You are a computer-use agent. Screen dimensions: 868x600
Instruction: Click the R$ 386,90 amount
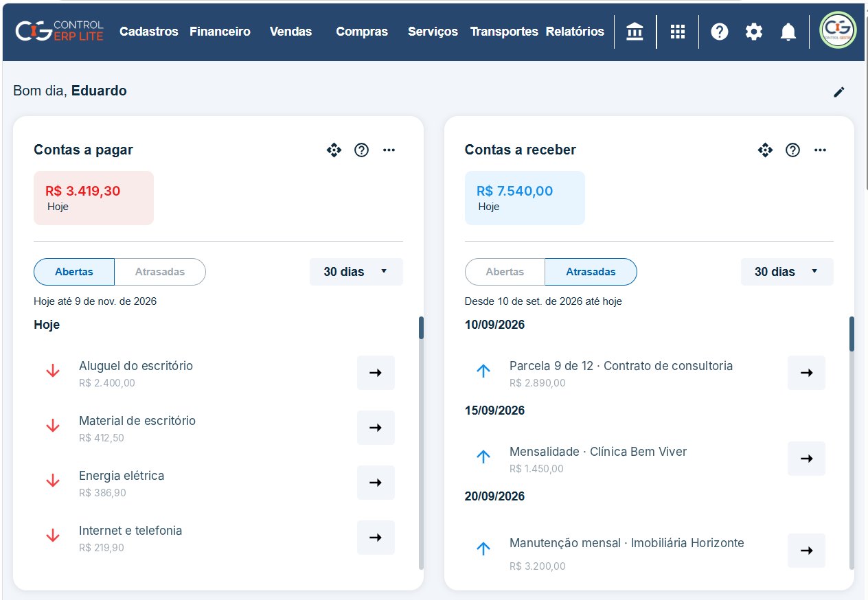click(x=102, y=493)
